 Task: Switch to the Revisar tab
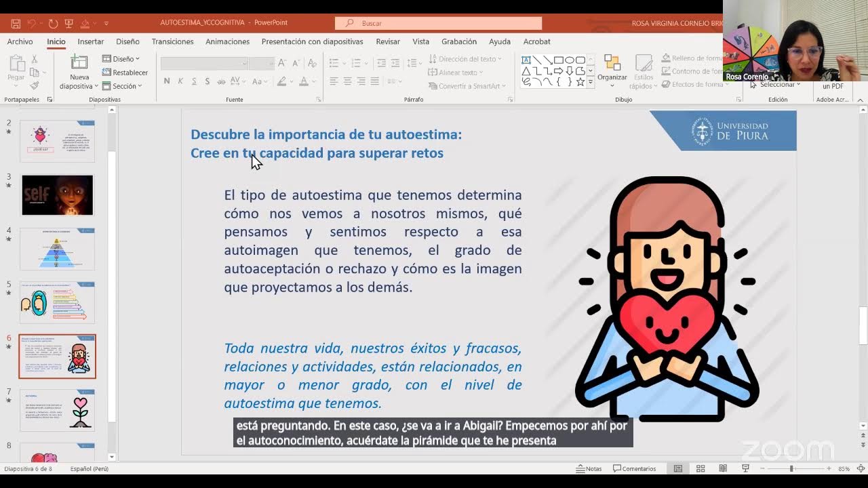pyautogui.click(x=388, y=41)
